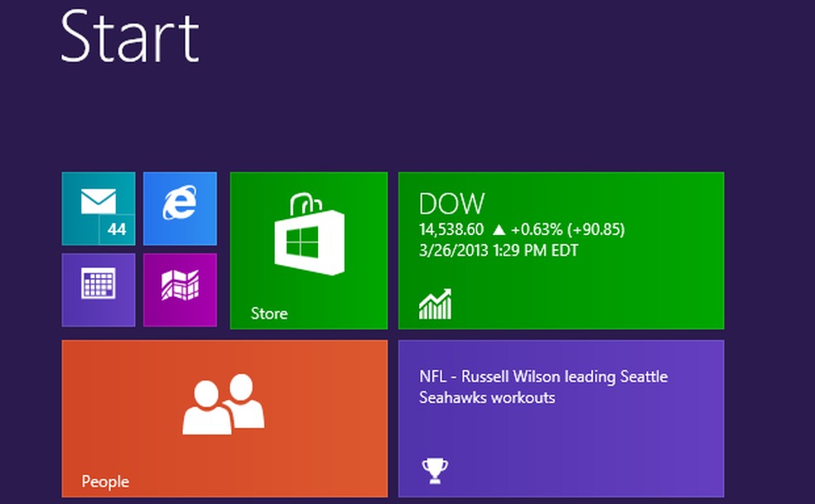Image resolution: width=815 pixels, height=504 pixels.
Task: Click the DOW value 14,538.60
Action: [x=451, y=229]
